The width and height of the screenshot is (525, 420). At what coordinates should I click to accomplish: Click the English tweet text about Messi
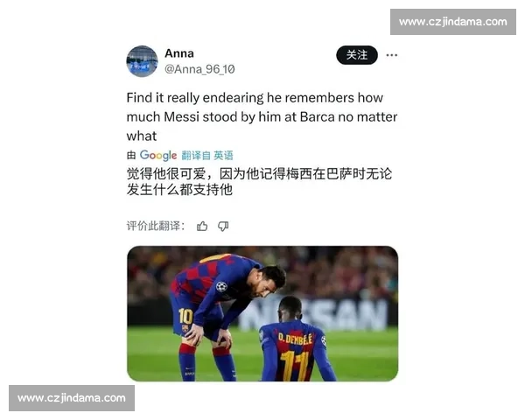pyautogui.click(x=262, y=117)
